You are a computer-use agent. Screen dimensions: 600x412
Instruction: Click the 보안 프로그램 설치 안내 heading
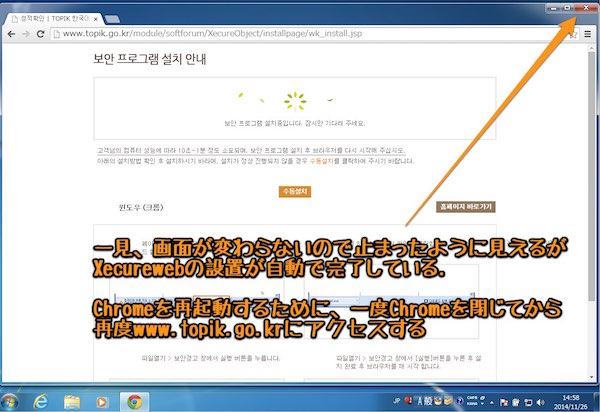click(150, 59)
